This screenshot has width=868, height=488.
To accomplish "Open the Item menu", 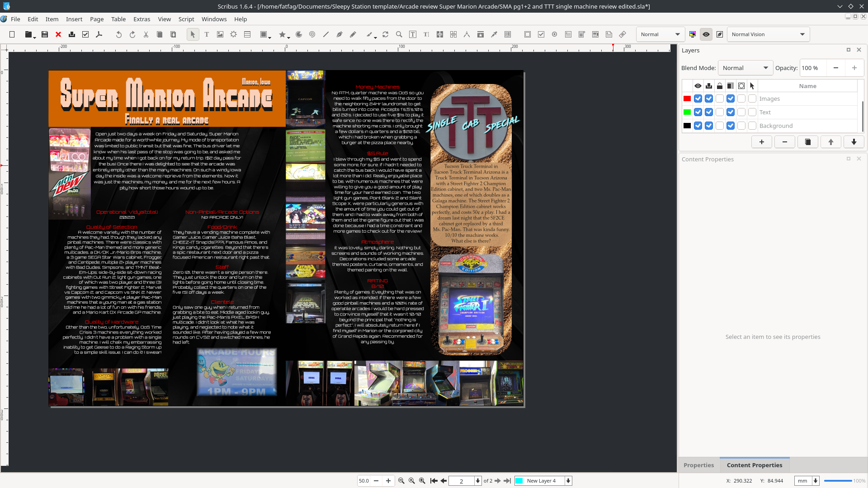I will [52, 19].
